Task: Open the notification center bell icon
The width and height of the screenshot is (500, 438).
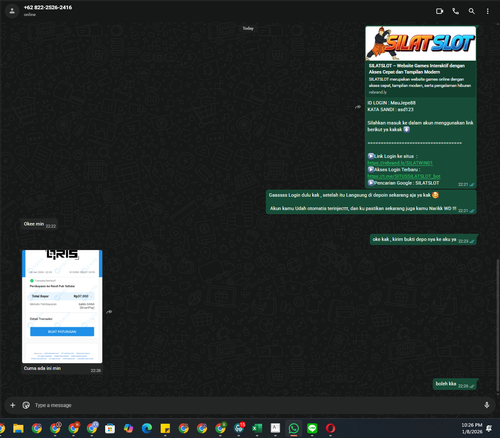Action: [489, 428]
